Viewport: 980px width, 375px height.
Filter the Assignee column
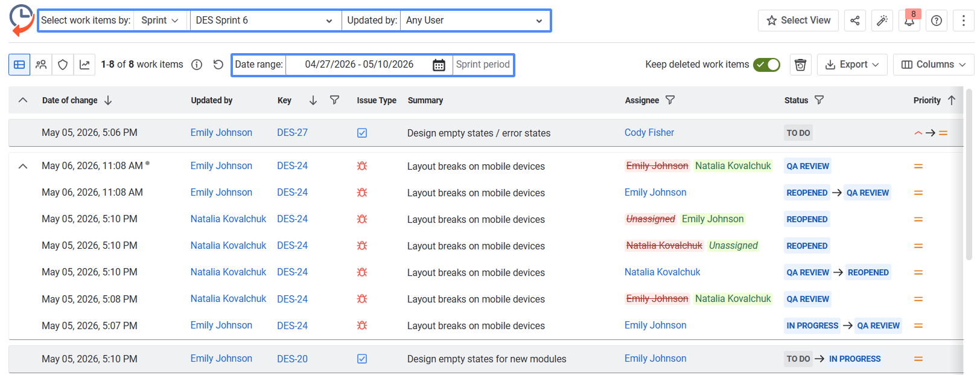tap(670, 100)
